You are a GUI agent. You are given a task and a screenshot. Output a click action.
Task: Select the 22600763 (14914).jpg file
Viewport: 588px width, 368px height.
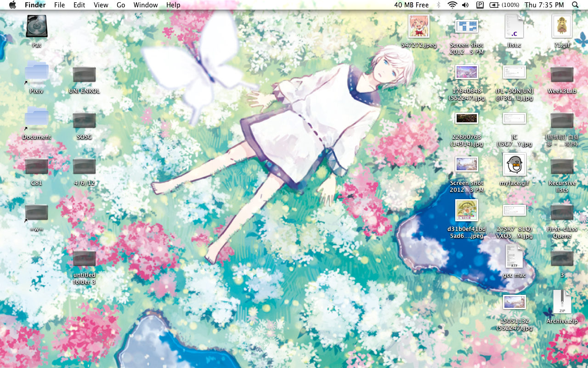point(467,118)
